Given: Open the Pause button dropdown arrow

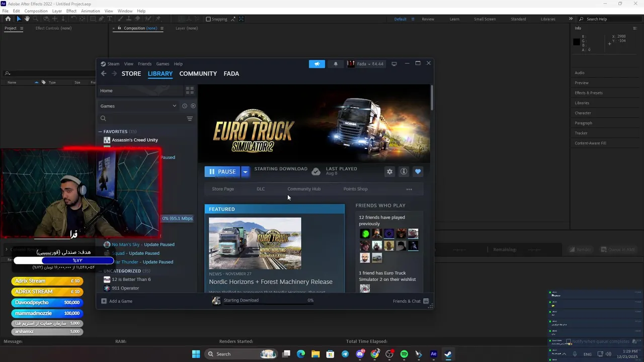Looking at the screenshot, I should (245, 171).
